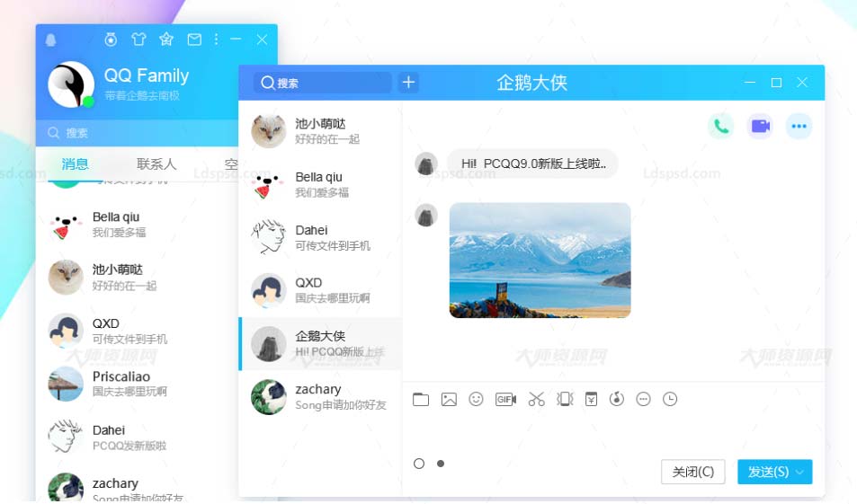Viewport: 857px width, 504px height.
Task: Share music with the music note icon
Action: coord(617,399)
